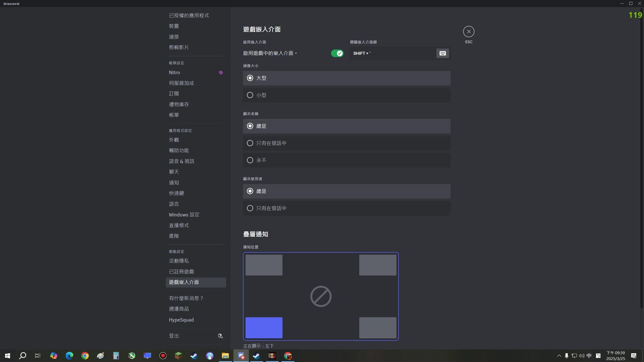This screenshot has height=362, width=644.
Task: Open 已註冊遊戲 settings page
Action: pyautogui.click(x=196, y=271)
